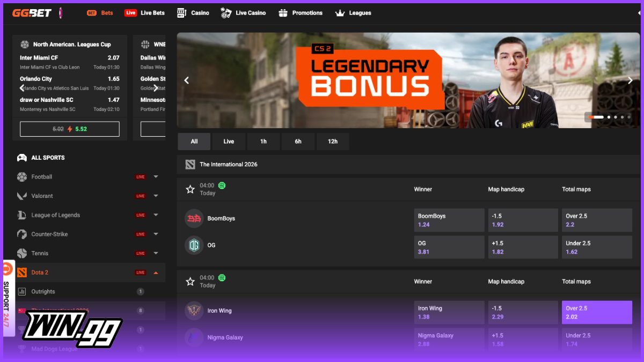
Task: Open Live Casino from the navigation bar
Action: [x=243, y=13]
